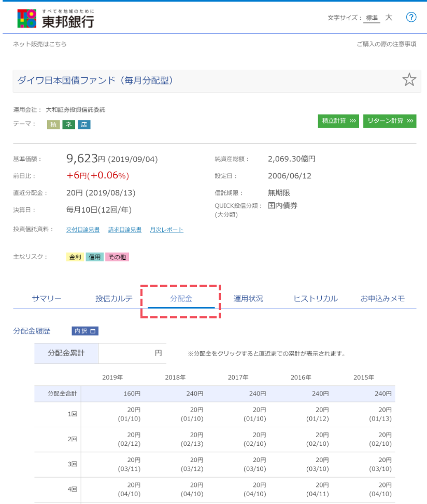Click the 2017年 column header
This screenshot has height=504, width=427.
238,377
